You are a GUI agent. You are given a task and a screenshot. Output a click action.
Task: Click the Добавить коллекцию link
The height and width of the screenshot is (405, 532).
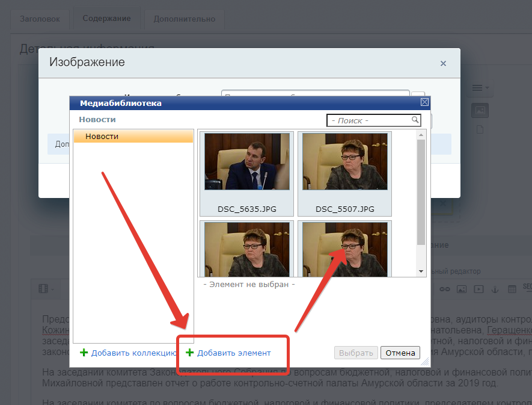pyautogui.click(x=133, y=353)
